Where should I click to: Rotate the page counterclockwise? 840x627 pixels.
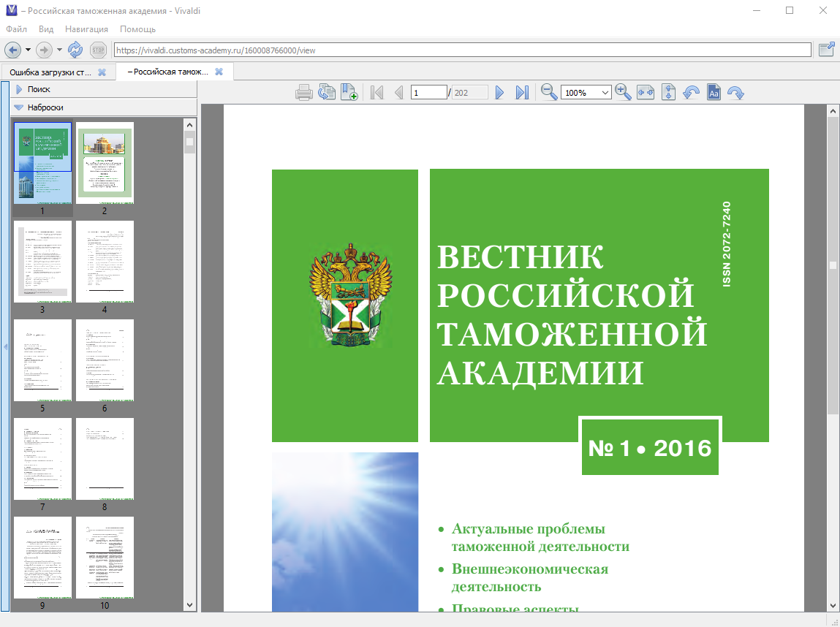coord(691,93)
